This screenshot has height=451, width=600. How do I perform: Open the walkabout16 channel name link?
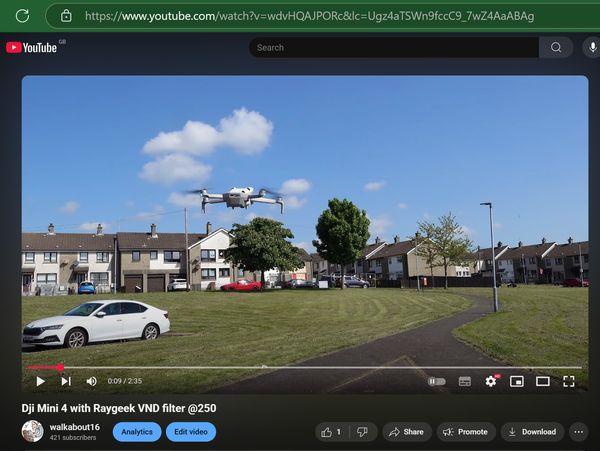tap(75, 427)
